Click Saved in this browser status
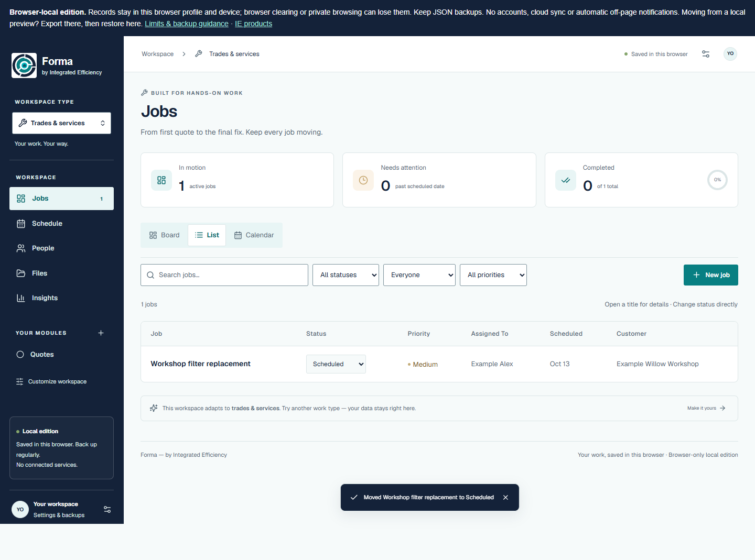 (656, 54)
